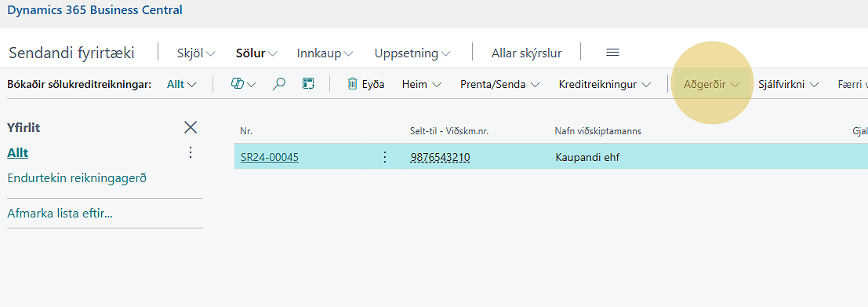Open the Aðgerðir menu
This screenshot has width=868, height=307.
click(x=712, y=85)
